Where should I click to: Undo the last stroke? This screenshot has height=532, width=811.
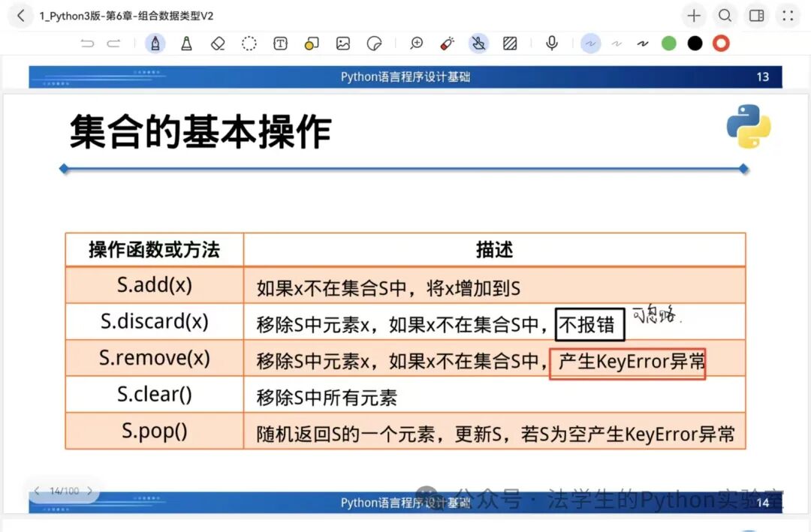click(x=87, y=44)
